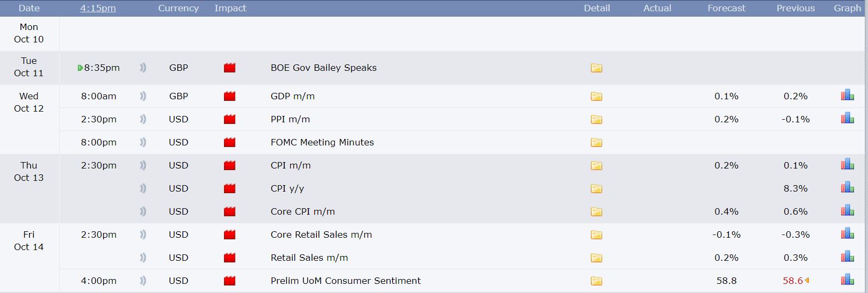Open detail folder for GDP m/m
The image size is (868, 293).
[x=596, y=97]
